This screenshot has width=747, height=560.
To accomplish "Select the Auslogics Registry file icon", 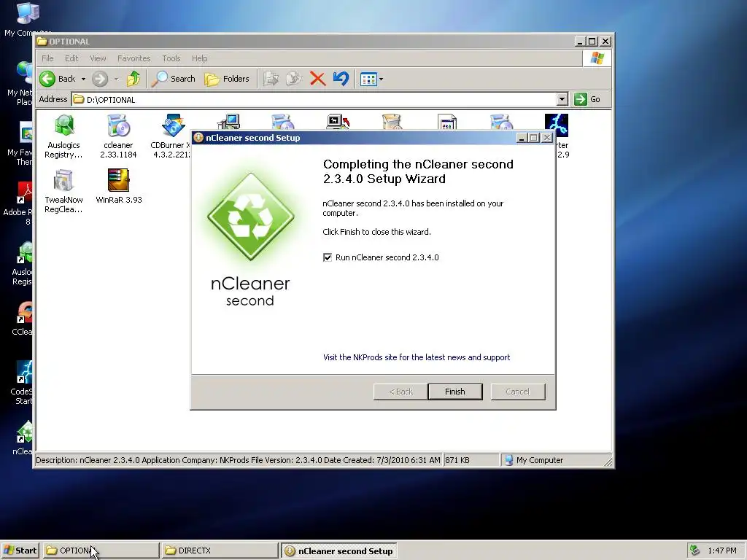I will click(x=64, y=125).
